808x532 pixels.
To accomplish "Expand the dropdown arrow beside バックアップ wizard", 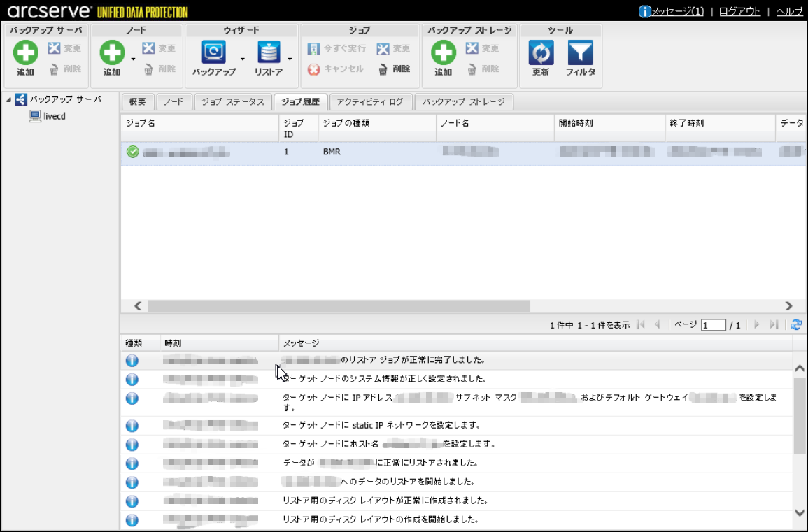I will (243, 59).
